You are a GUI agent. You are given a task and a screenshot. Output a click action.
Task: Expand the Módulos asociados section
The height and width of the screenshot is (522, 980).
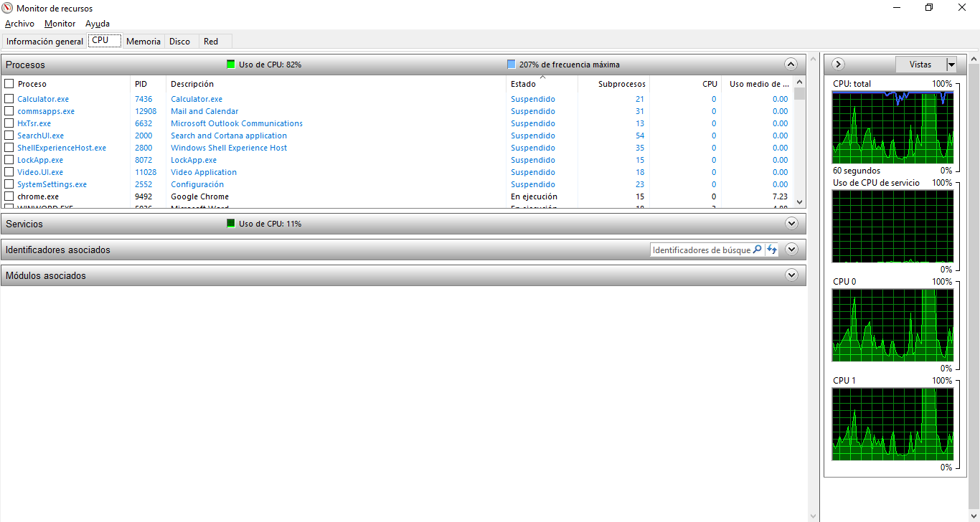pyautogui.click(x=791, y=275)
